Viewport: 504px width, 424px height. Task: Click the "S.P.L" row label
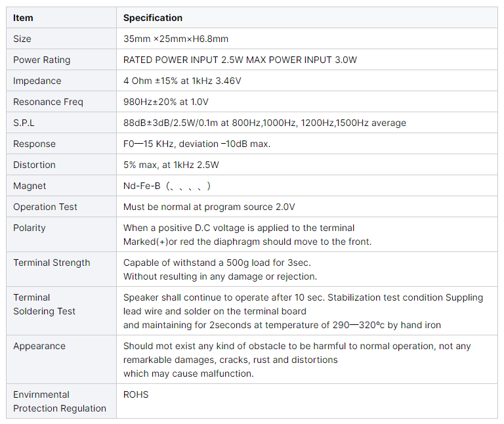pos(24,123)
